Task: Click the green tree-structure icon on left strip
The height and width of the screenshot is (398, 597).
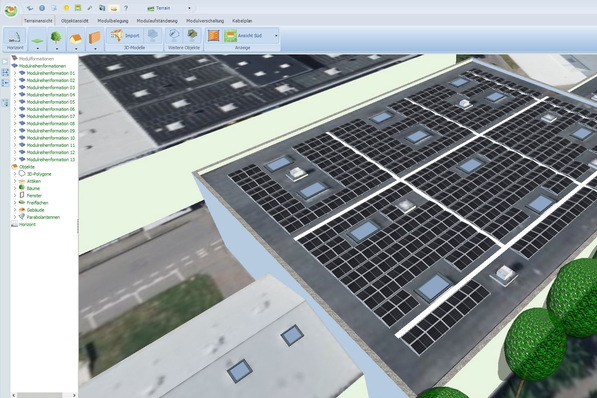Action: (x=5, y=102)
